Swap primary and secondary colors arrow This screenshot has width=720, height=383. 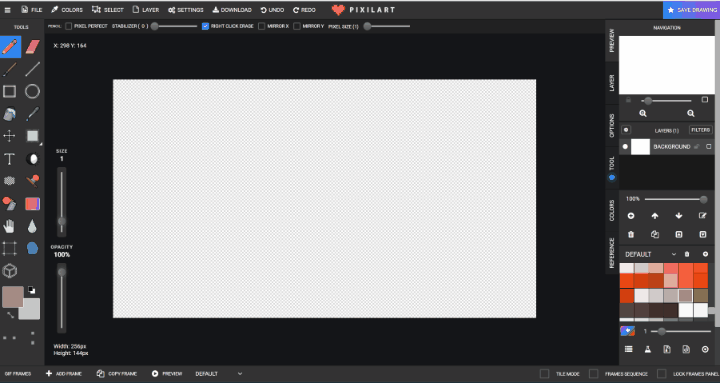(10, 315)
